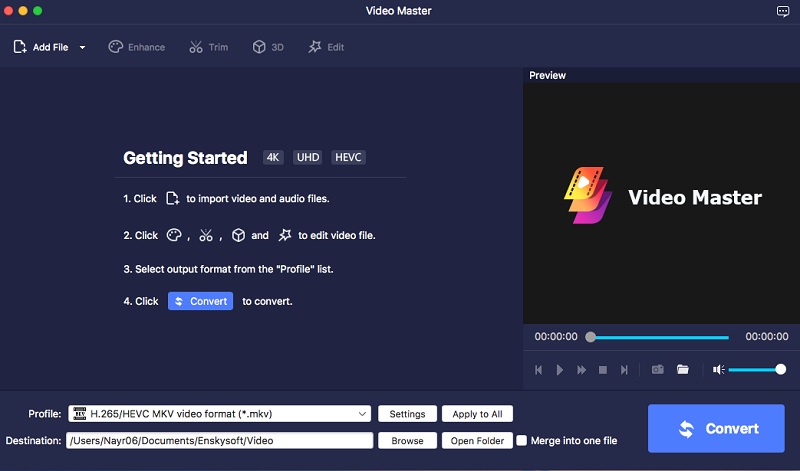The width and height of the screenshot is (800, 471).
Task: Stop the preview playback
Action: pos(603,370)
